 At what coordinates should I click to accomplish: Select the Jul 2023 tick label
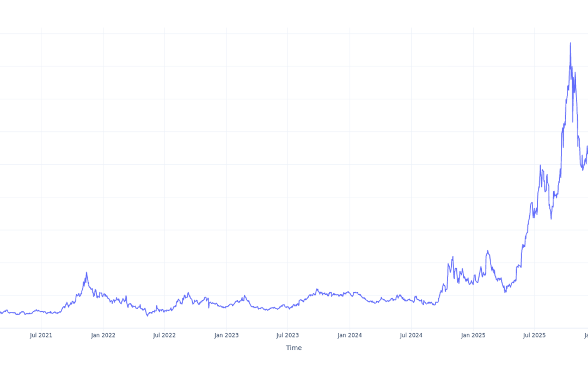[287, 335]
